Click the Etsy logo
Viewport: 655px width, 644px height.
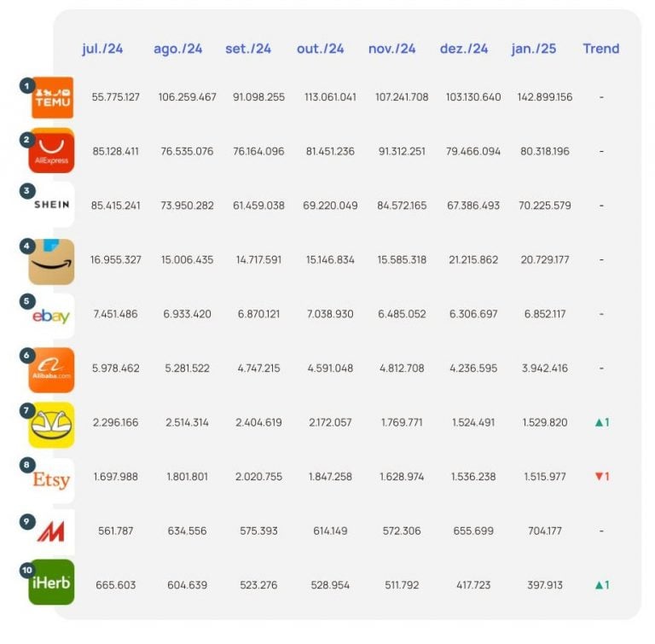[52, 479]
